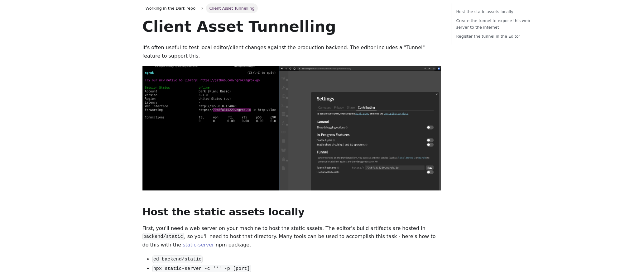Switch to the Privacy tab in Settings
Viewport: 644px width, 272px height.
click(x=339, y=108)
